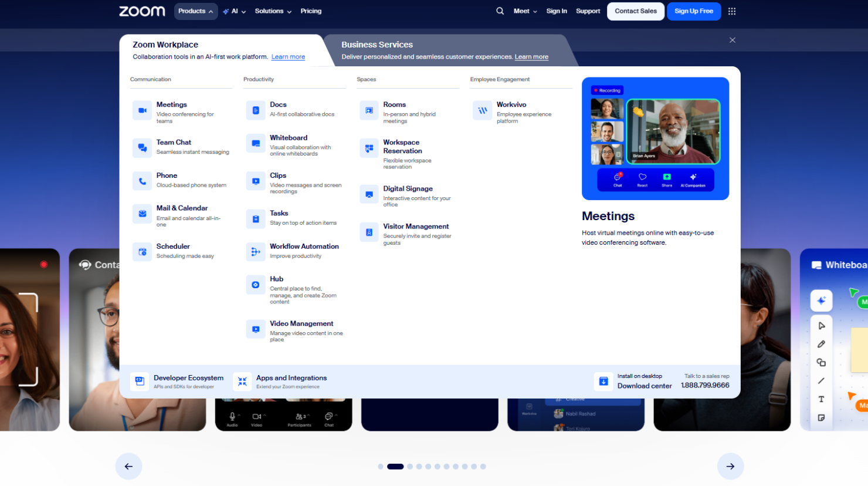Select the Pricing menu item

point(311,11)
